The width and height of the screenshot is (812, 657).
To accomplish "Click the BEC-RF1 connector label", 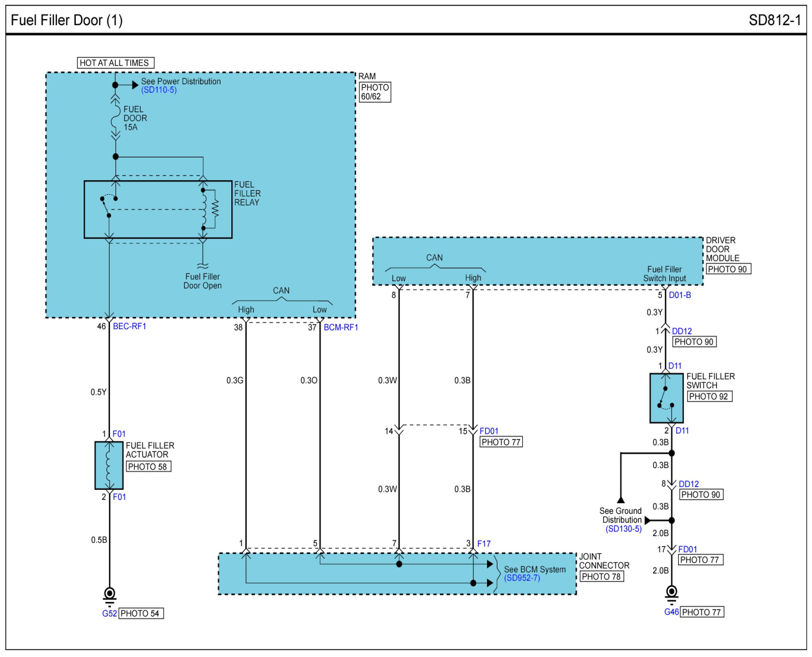I will click(x=130, y=326).
